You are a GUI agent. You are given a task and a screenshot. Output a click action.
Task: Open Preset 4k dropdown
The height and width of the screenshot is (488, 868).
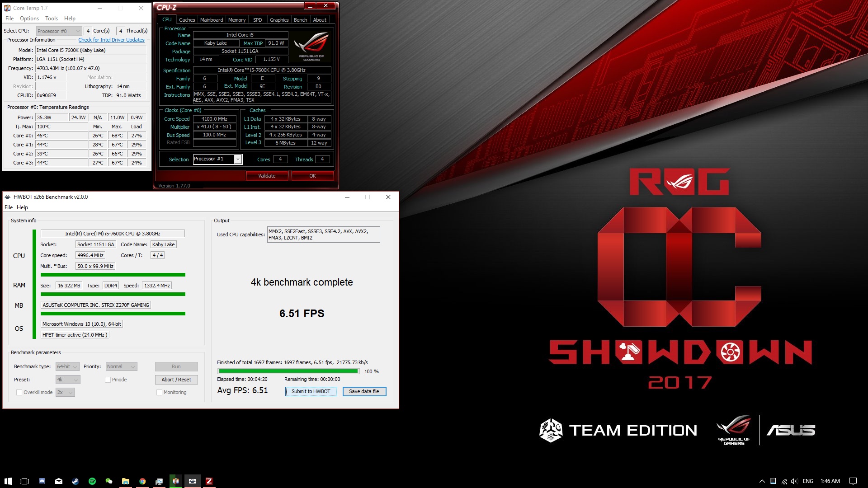68,380
